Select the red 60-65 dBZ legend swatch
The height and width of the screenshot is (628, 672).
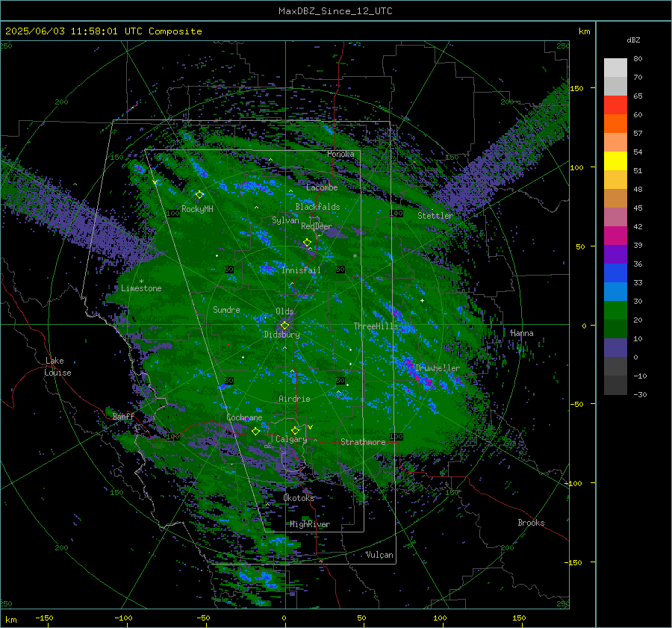tap(615, 105)
